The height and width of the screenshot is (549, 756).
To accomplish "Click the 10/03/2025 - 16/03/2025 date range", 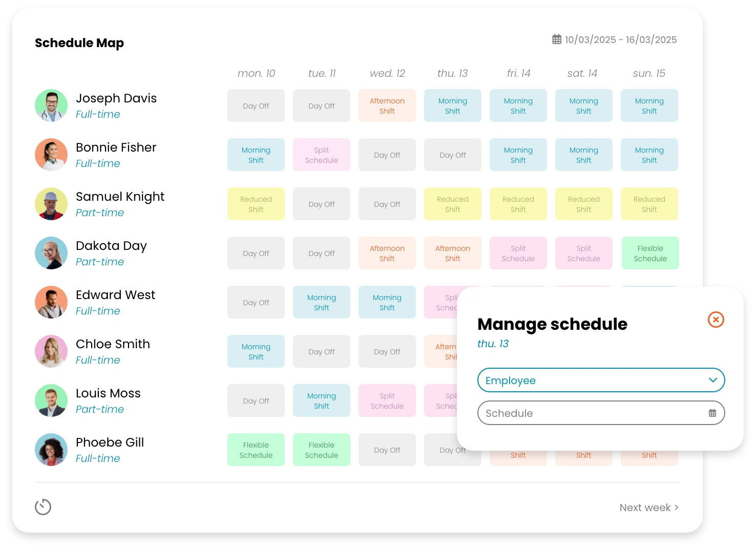I will tap(620, 40).
